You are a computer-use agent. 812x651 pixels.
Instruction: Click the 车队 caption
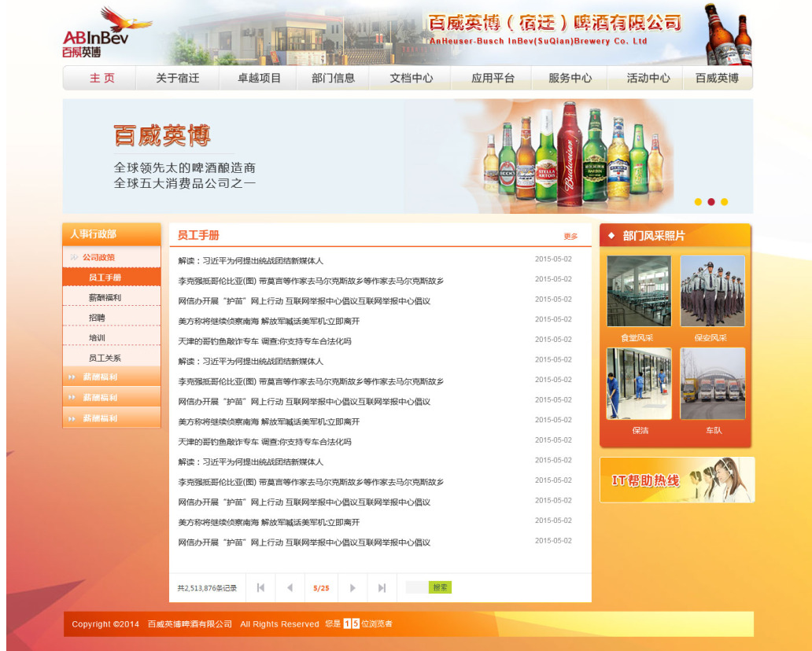[x=714, y=431]
